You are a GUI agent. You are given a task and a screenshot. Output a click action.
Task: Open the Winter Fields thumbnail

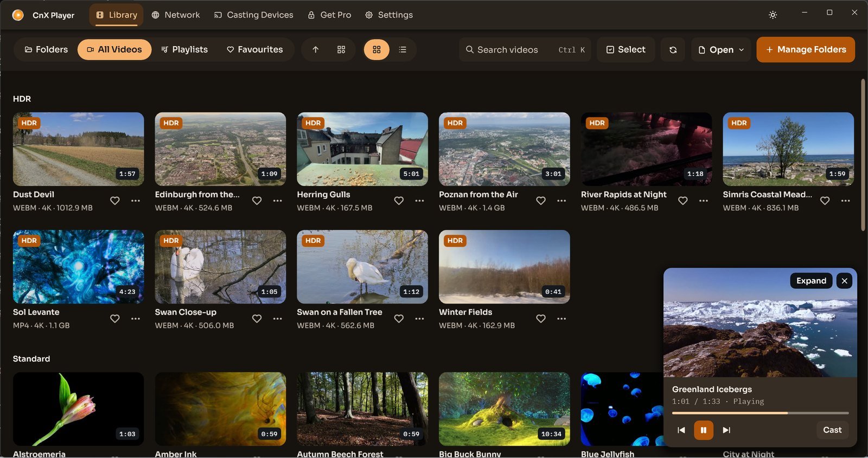point(505,267)
